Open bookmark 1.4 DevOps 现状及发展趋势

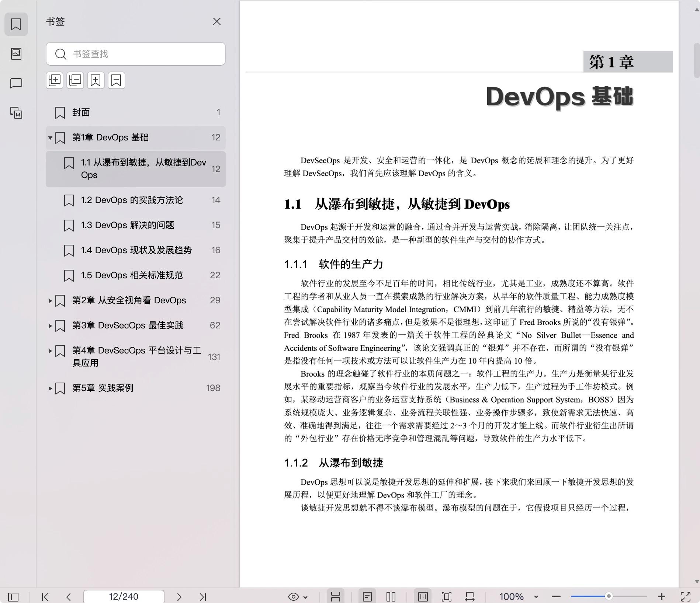(136, 250)
